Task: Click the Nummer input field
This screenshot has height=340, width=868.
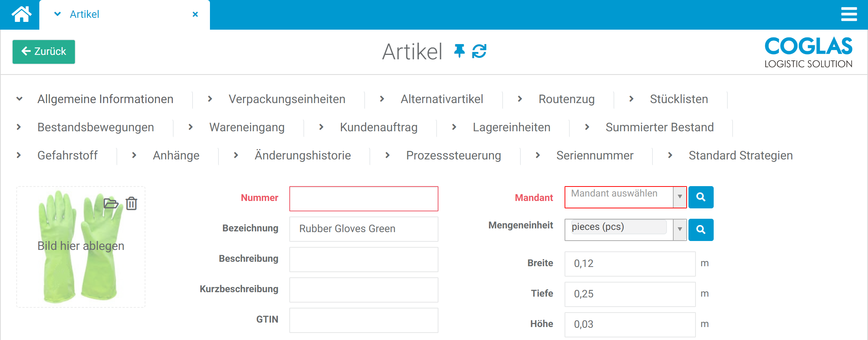Action: pyautogui.click(x=364, y=199)
